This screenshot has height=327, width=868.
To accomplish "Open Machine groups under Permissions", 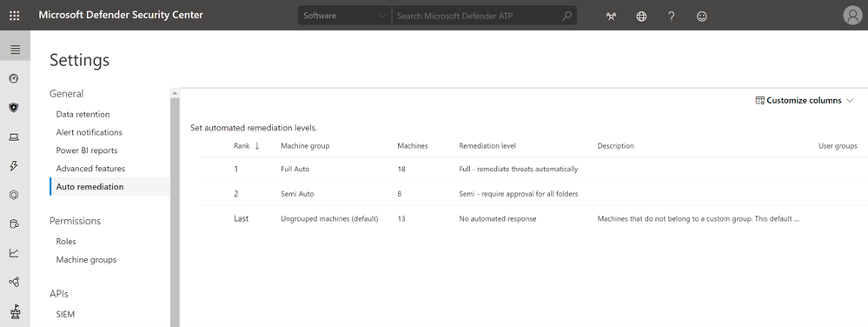I will [x=86, y=259].
